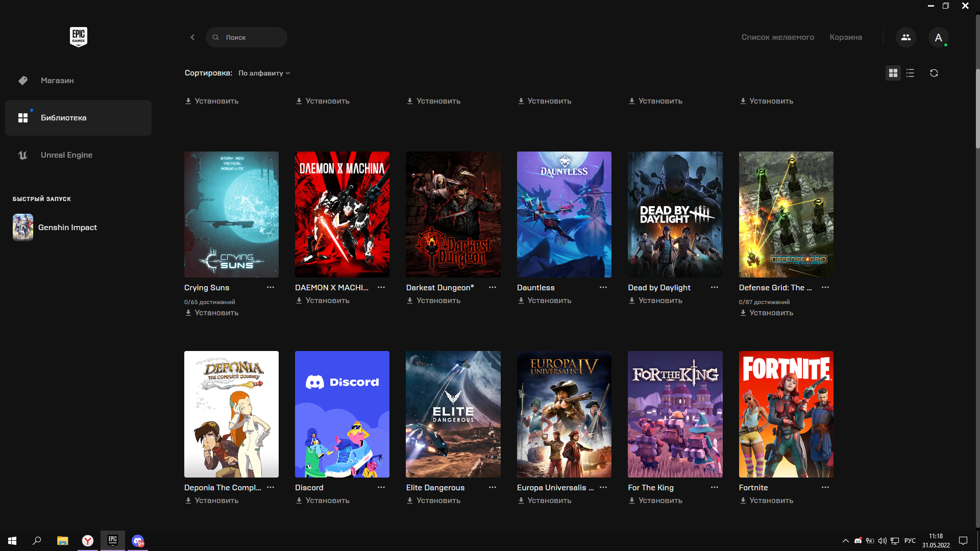Open Defense Grid three-dot options menu
This screenshot has width=980, height=551.
click(825, 288)
